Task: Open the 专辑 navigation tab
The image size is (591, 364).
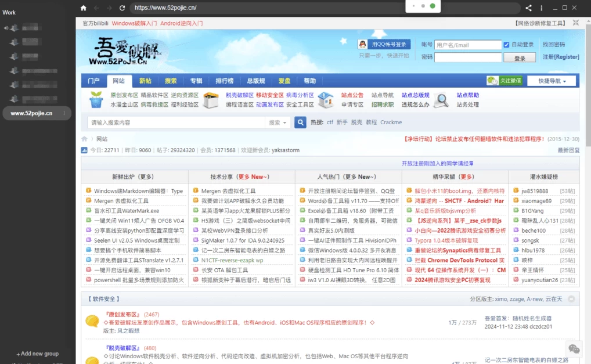Action: [196, 81]
